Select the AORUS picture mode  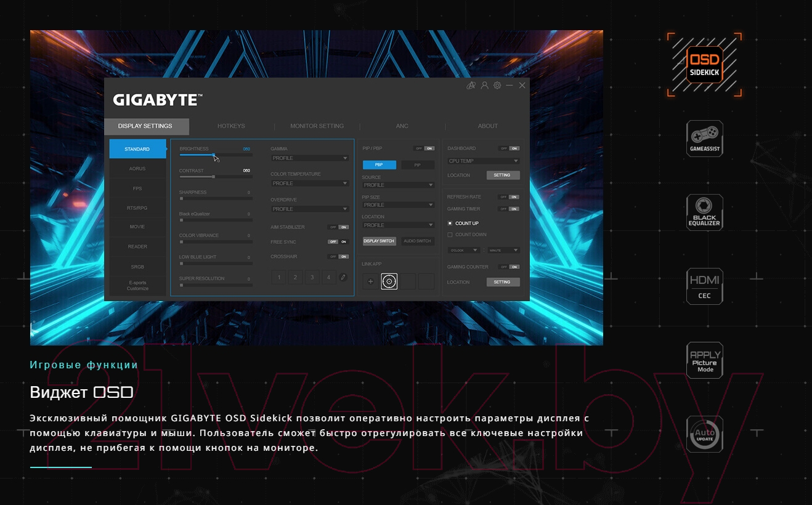click(x=137, y=169)
